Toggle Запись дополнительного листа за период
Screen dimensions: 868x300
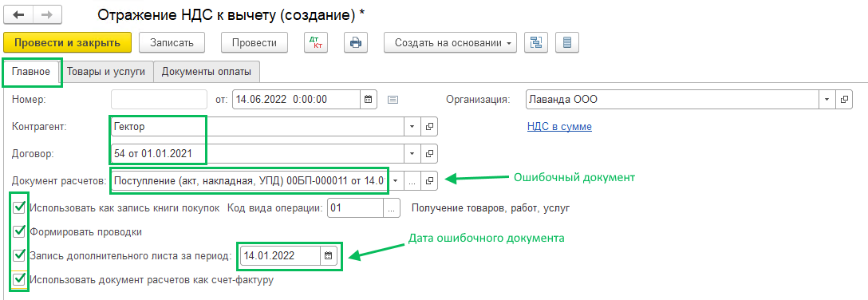click(20, 255)
